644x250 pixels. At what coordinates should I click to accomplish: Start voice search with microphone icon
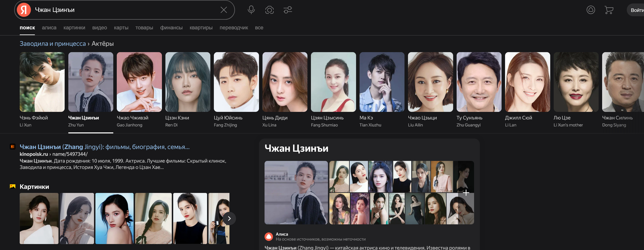pos(251,10)
